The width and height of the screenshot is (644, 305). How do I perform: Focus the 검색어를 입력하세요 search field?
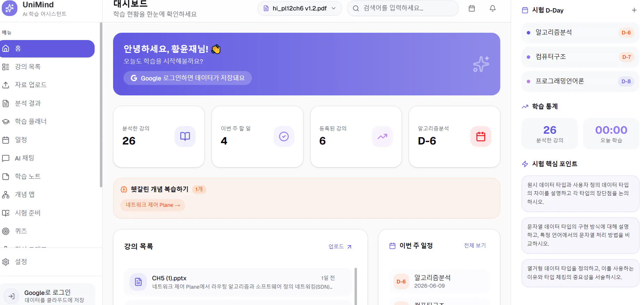tap(403, 8)
